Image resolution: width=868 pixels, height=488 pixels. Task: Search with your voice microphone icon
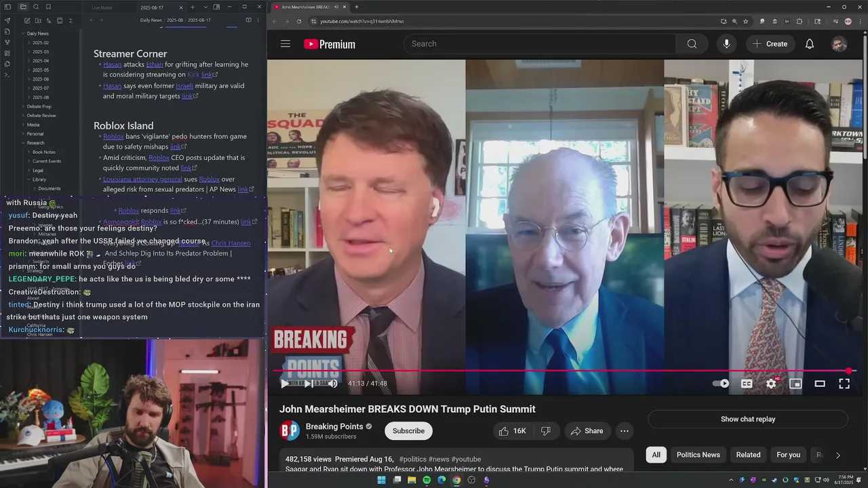tap(726, 44)
